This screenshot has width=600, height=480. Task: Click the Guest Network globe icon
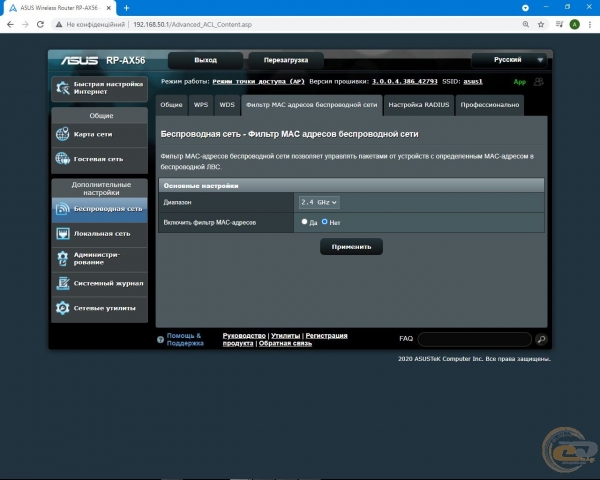62,159
